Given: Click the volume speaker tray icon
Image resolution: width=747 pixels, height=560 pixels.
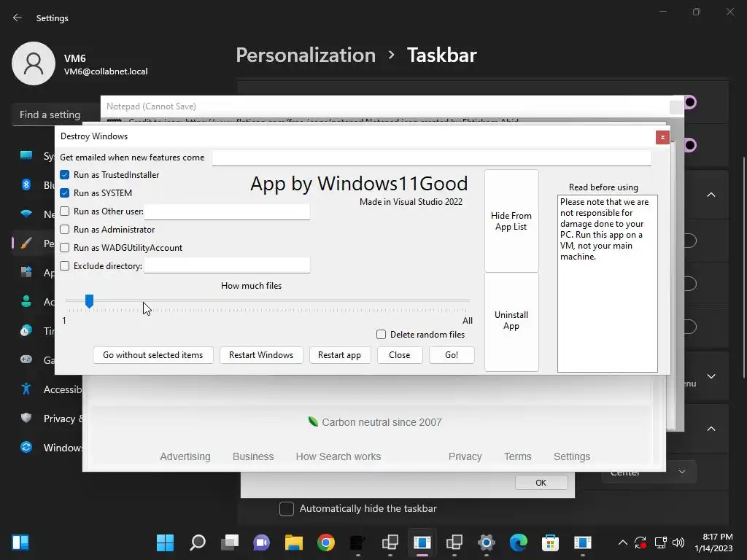Looking at the screenshot, I should [678, 542].
